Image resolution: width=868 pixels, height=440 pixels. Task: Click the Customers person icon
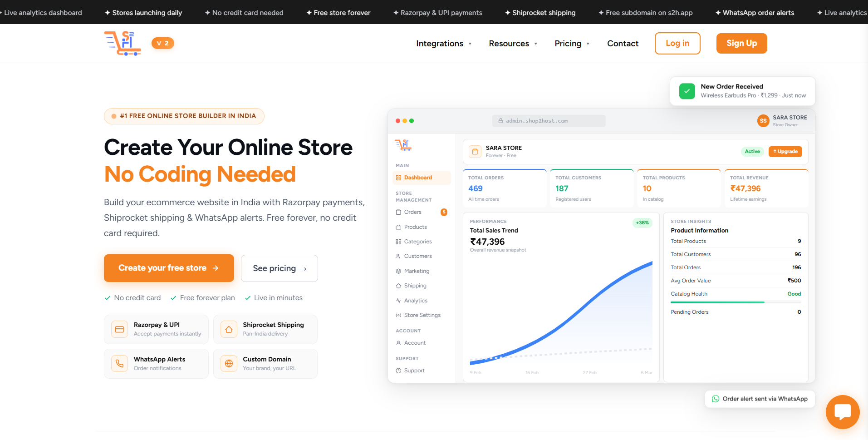tap(398, 256)
